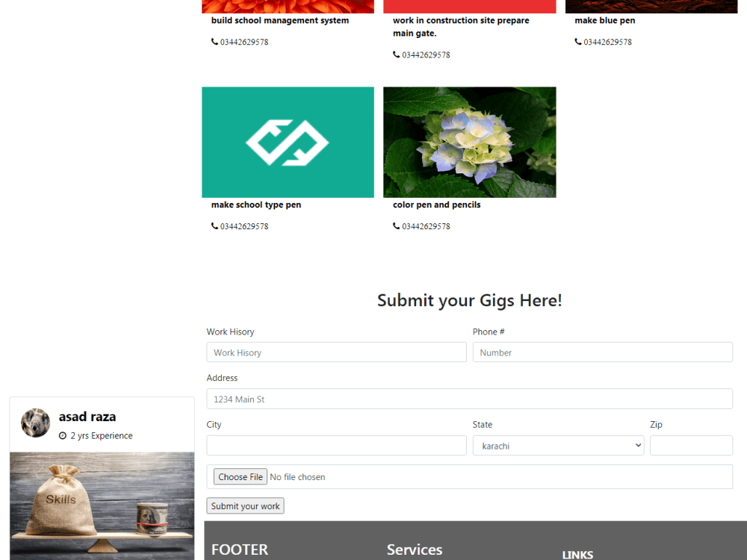Viewport: 747px width, 560px height.
Task: Click the FOOTER heading
Action: pyautogui.click(x=240, y=550)
